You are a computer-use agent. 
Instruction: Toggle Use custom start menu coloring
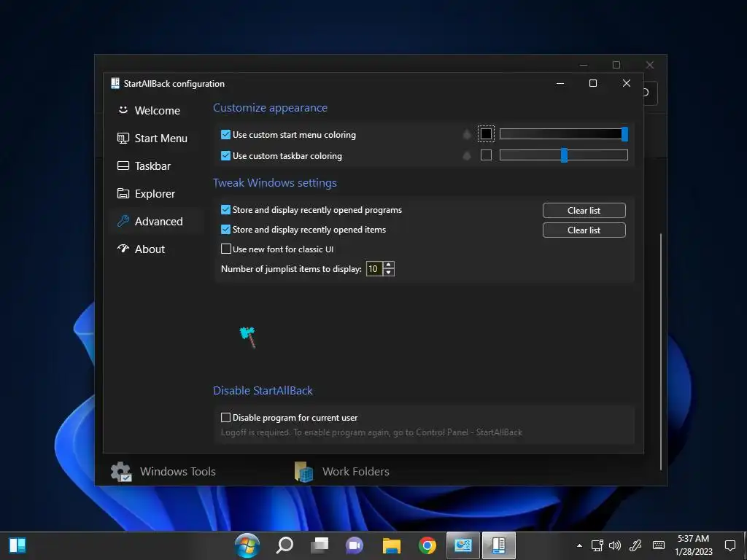(288, 135)
